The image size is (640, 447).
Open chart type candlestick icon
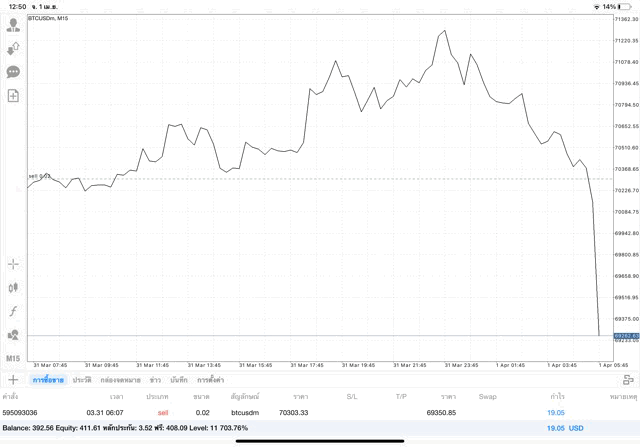point(13,287)
